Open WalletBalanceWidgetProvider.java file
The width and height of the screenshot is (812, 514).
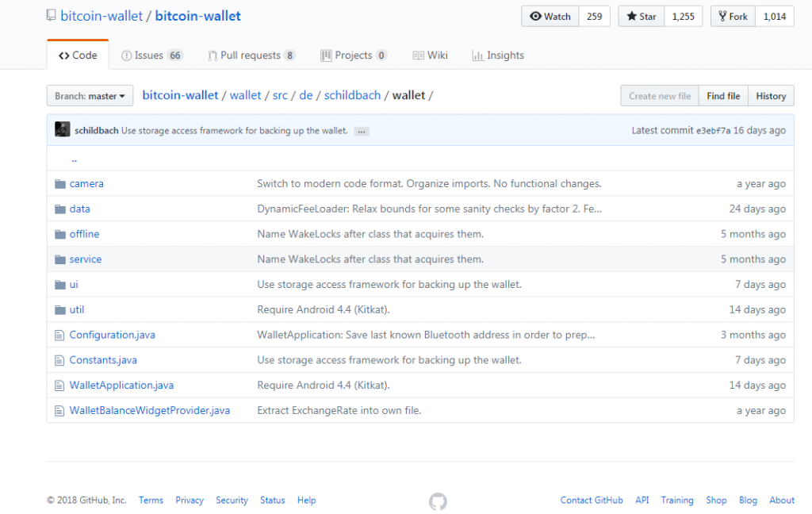coord(150,411)
